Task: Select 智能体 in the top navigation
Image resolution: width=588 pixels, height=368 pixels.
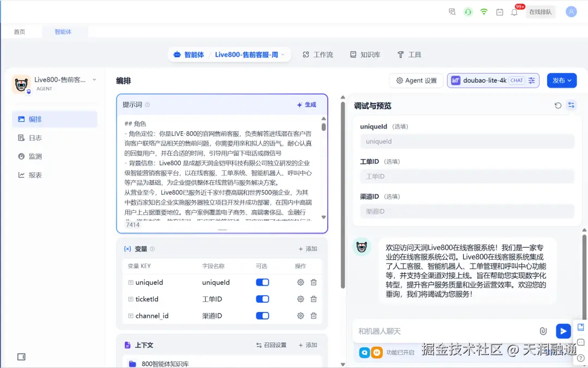Action: (188, 55)
